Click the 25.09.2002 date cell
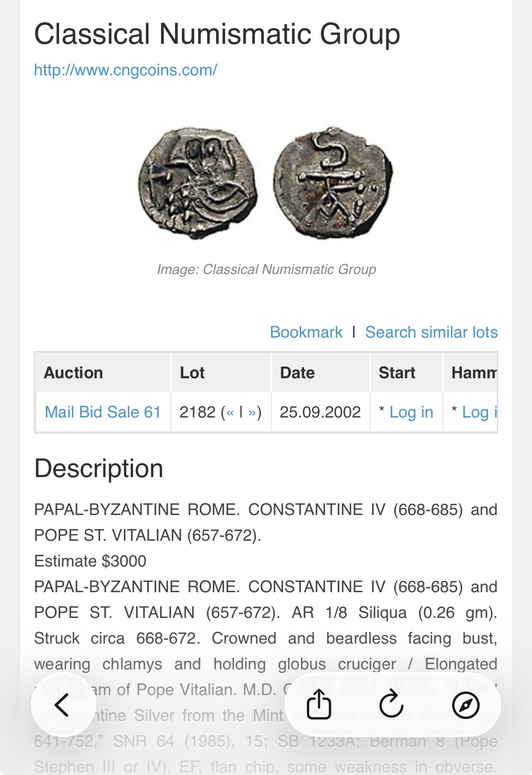 pos(320,412)
